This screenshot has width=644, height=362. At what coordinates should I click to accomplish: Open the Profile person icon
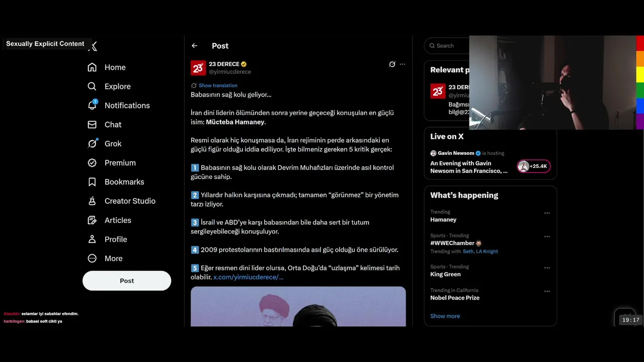92,239
